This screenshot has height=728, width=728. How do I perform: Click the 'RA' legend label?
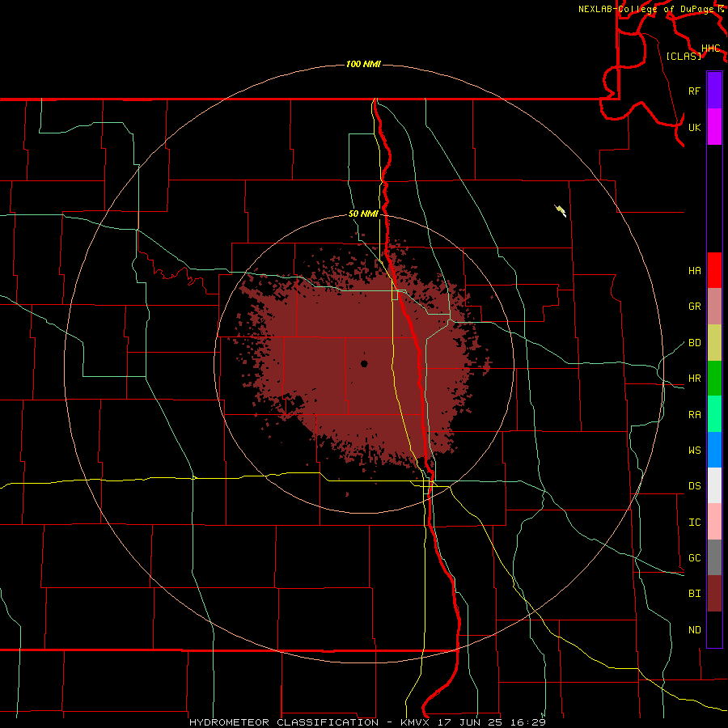click(694, 415)
